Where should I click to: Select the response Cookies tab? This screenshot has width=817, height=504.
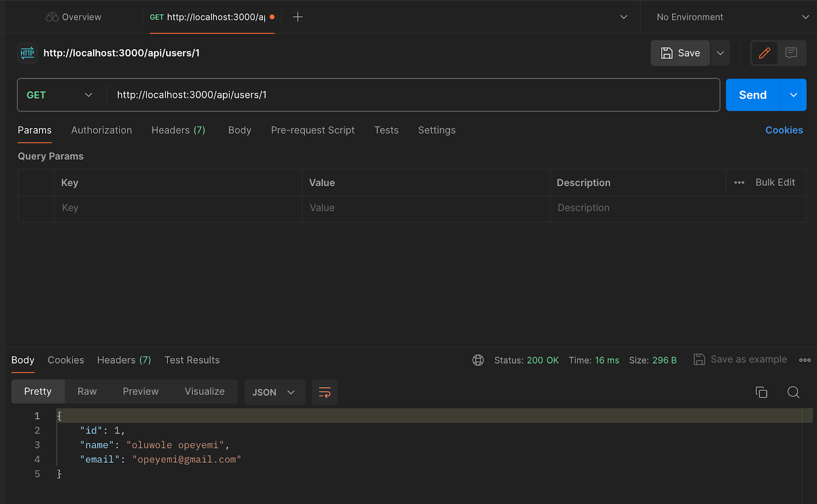66,360
